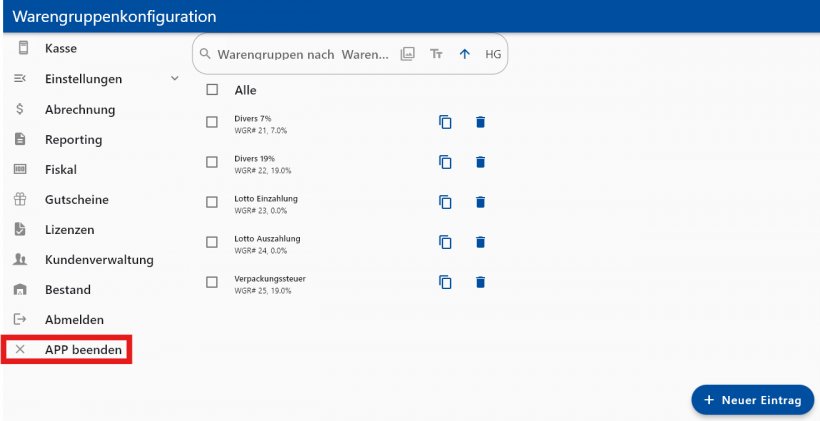Open the Kundenverwaltung section
This screenshot has height=421, width=820.
tap(99, 259)
